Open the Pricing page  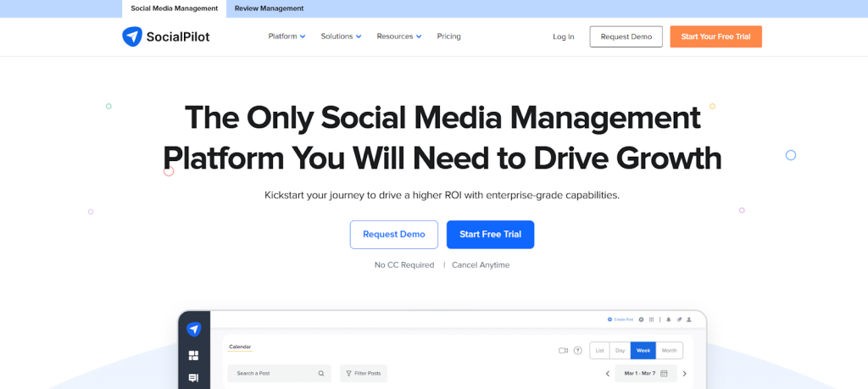coord(449,36)
